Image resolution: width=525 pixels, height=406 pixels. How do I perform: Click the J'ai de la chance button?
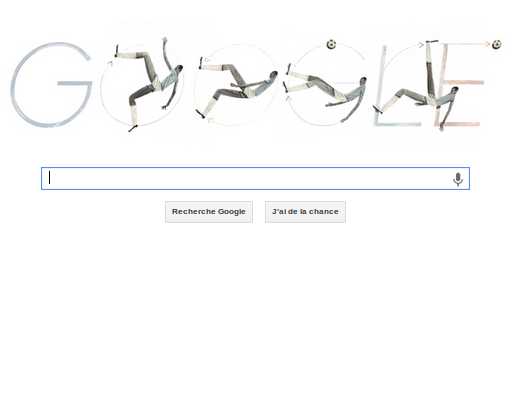pos(305,212)
